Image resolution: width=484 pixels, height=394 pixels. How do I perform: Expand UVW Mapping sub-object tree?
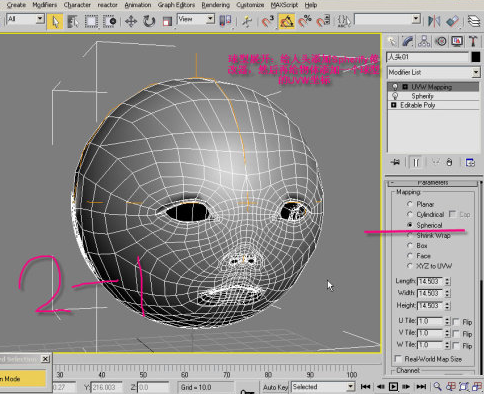(405, 87)
